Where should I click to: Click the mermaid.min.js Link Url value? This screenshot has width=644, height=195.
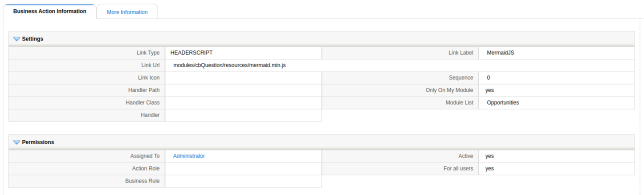coord(229,65)
